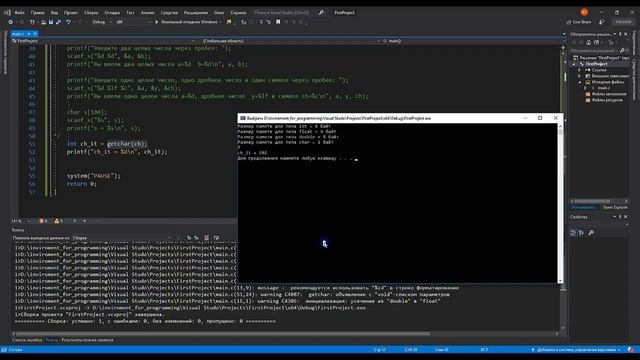640x360 pixels.
Task: Click the horizontal scrollbar of output panel
Action: [x=222, y=333]
